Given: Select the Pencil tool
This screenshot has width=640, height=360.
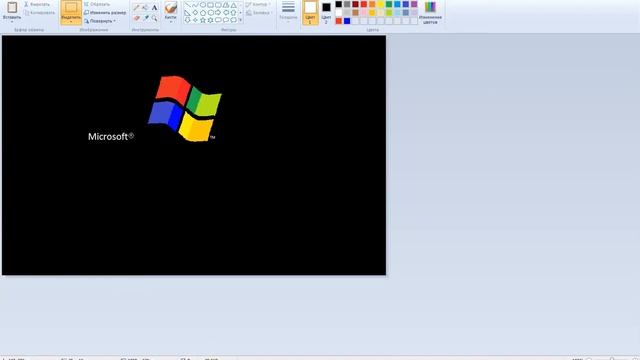Looking at the screenshot, I should point(136,7).
